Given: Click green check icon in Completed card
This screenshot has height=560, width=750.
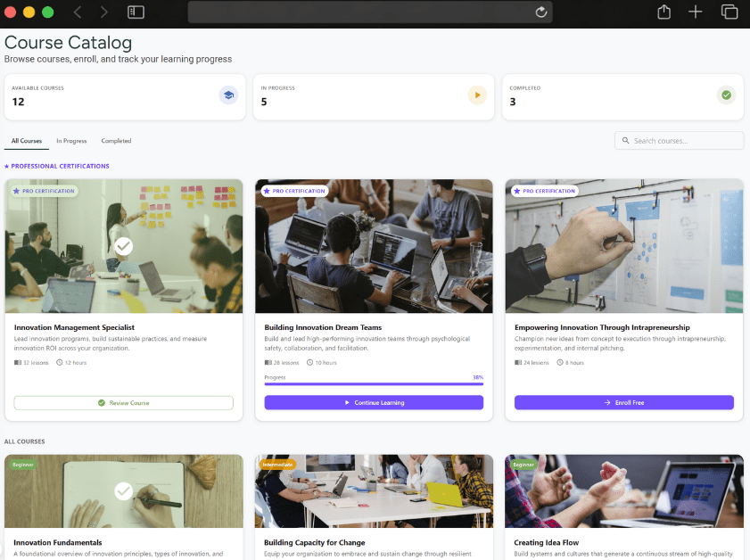Looking at the screenshot, I should click(726, 95).
